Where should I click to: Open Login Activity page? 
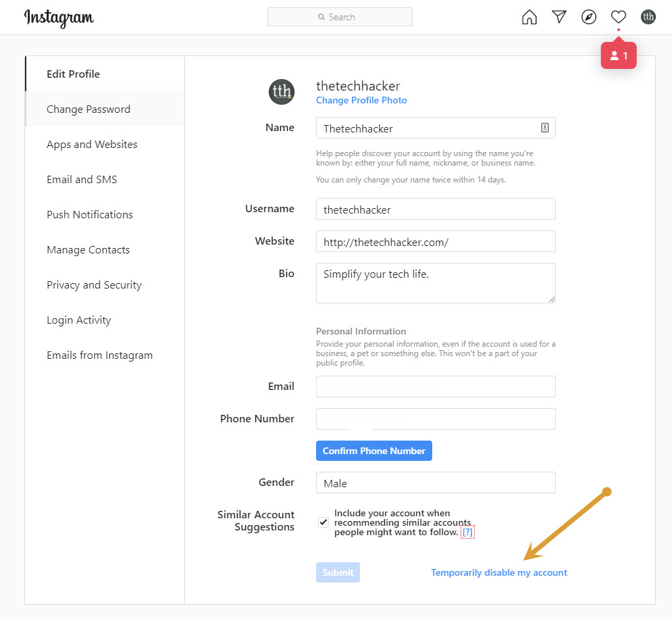105,320
